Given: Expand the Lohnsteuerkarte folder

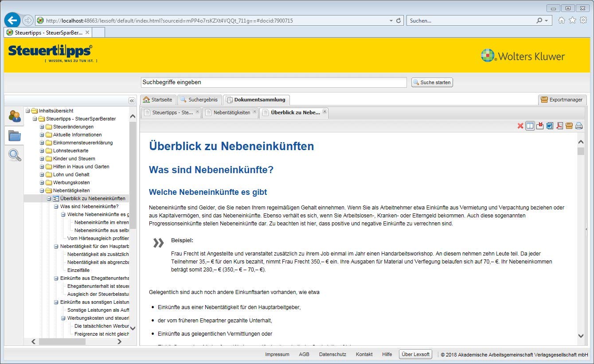Looking at the screenshot, I should pos(42,151).
